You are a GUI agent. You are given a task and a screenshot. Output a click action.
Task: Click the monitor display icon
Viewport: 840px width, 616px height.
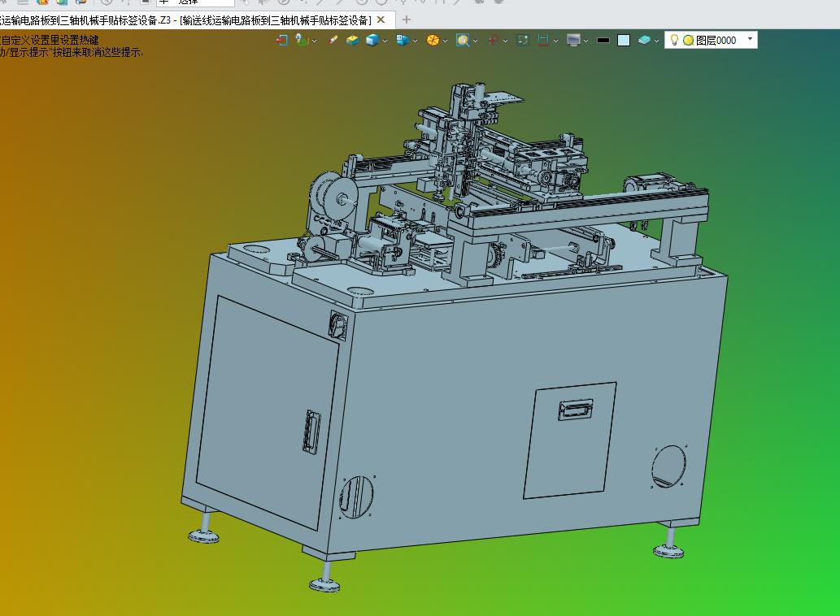tap(574, 40)
